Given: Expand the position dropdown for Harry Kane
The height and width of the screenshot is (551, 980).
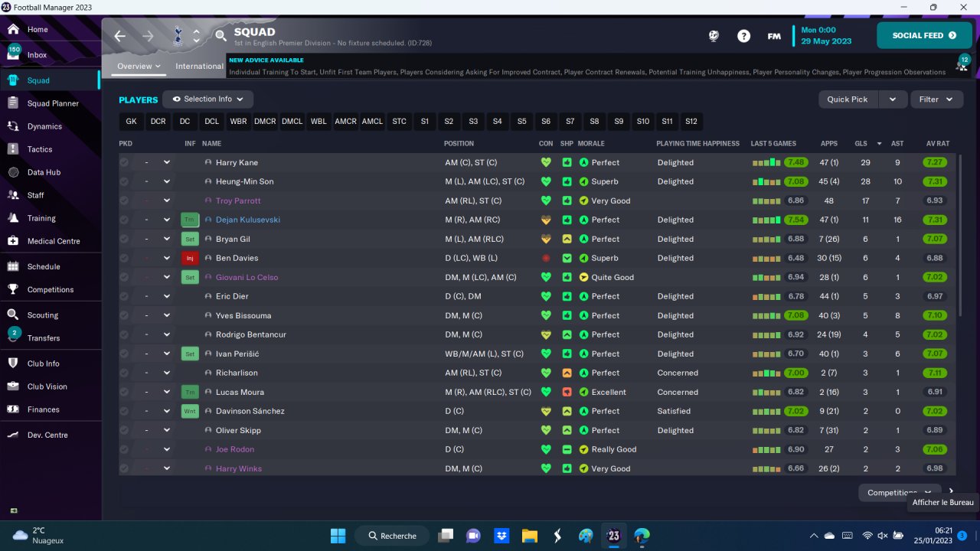Looking at the screenshot, I should click(x=167, y=162).
